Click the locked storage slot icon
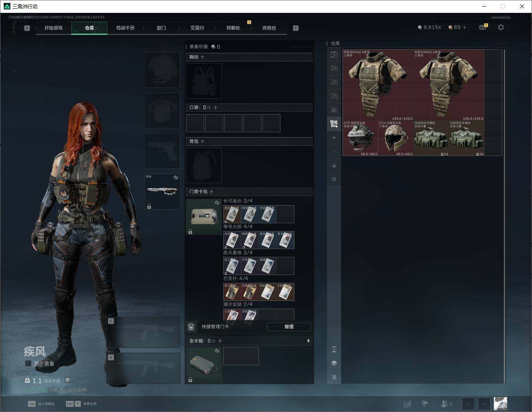Image resolution: width=532 pixels, height=412 pixels. 334,165
